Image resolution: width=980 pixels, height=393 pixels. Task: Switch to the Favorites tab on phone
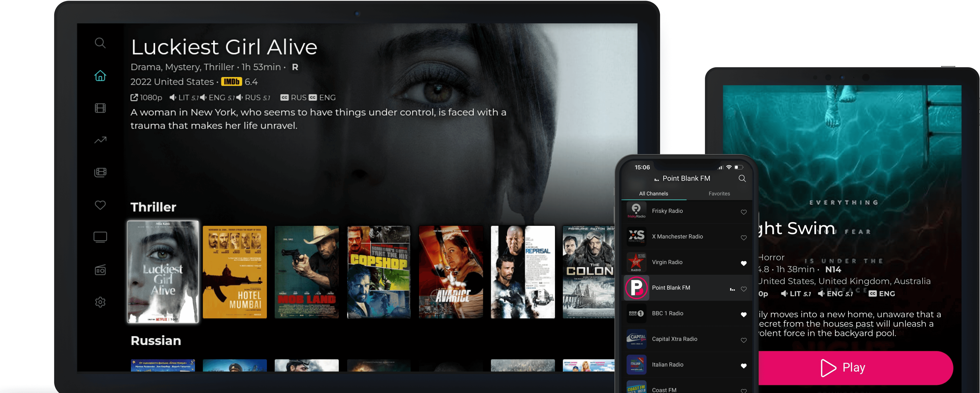[x=719, y=194]
